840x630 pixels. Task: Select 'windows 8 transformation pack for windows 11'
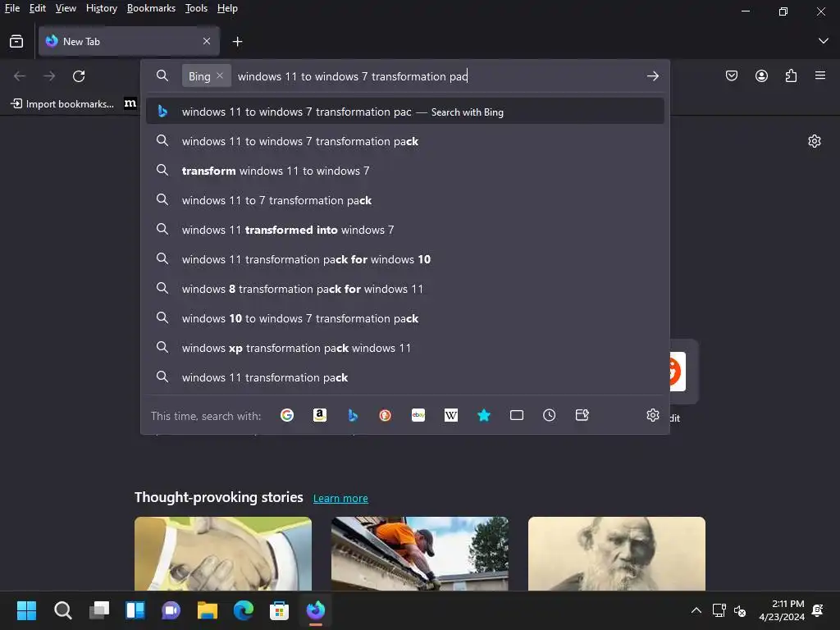coord(405,288)
